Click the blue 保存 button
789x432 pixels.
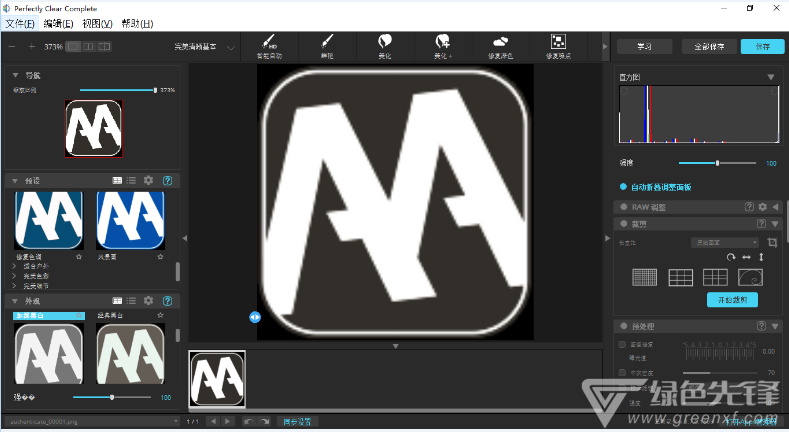(x=763, y=46)
